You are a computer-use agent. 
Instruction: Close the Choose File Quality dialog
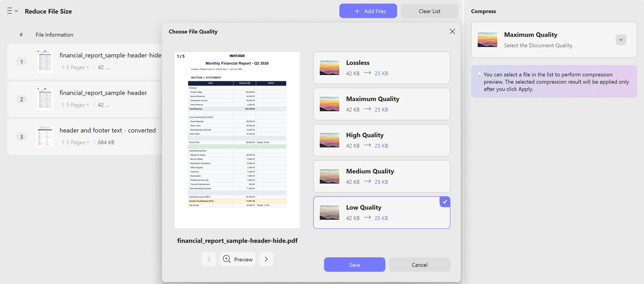click(452, 31)
